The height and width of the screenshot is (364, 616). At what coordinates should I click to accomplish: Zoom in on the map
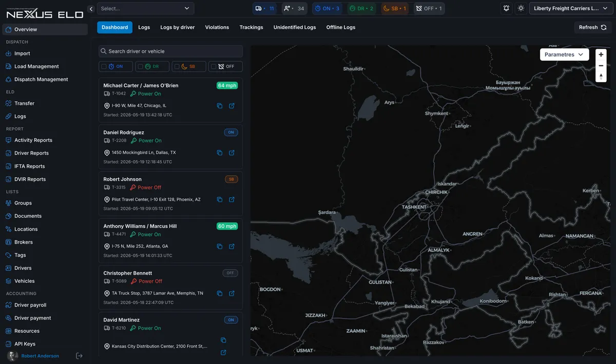[x=601, y=54]
